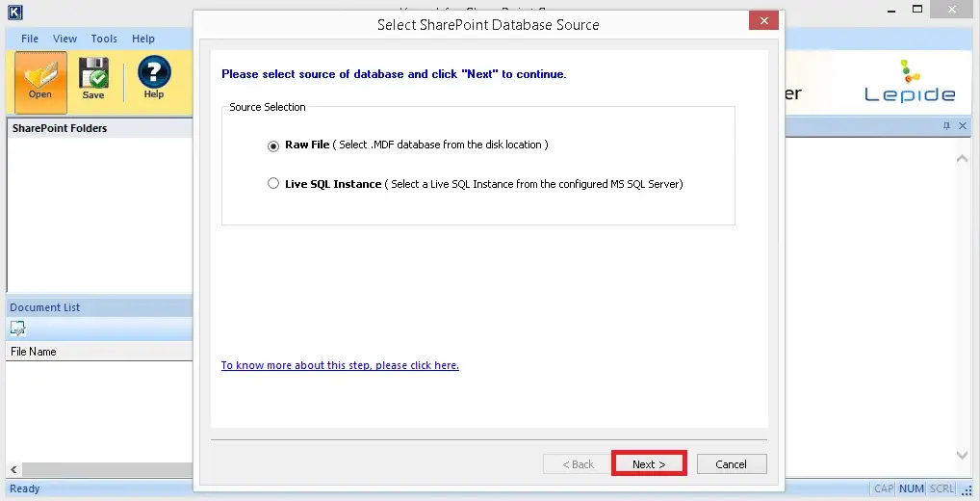Select the Live SQL Instance radio option
Image resolution: width=980 pixels, height=501 pixels.
coord(273,184)
